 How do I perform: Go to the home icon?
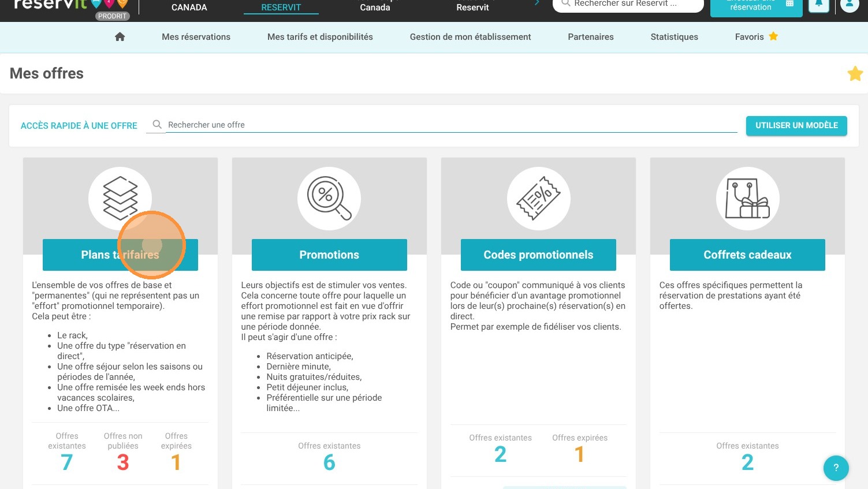point(120,37)
